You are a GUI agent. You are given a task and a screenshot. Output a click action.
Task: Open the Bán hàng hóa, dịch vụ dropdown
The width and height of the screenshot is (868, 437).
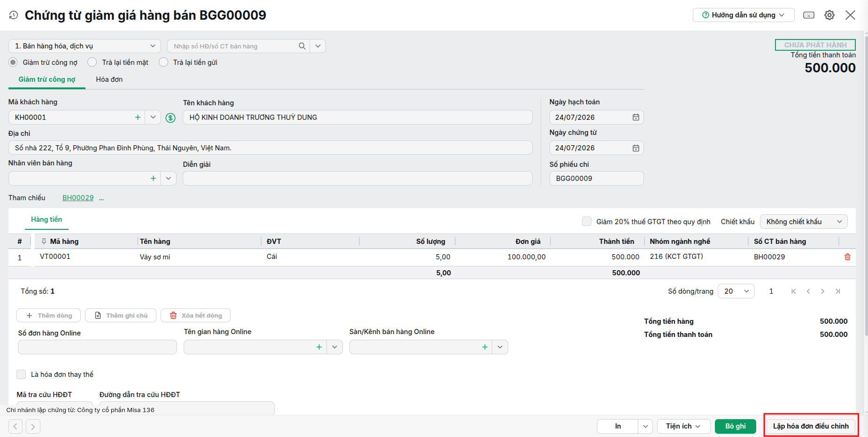point(85,46)
